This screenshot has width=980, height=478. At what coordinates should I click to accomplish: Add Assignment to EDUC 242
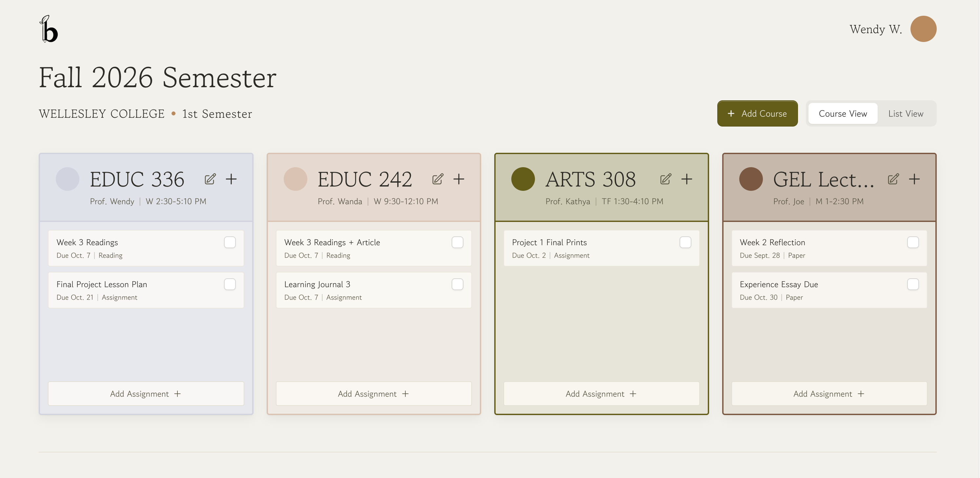point(374,394)
